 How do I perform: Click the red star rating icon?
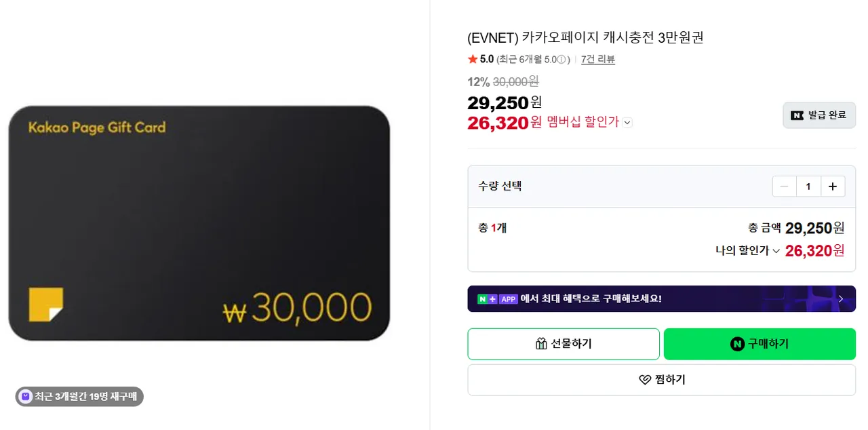(x=473, y=60)
